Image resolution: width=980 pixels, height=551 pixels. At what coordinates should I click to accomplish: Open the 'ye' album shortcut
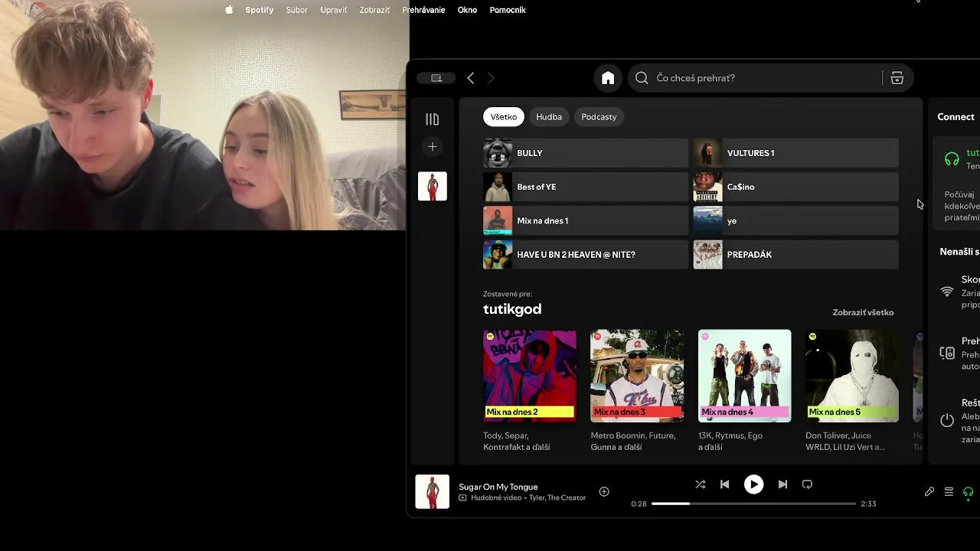pos(795,220)
